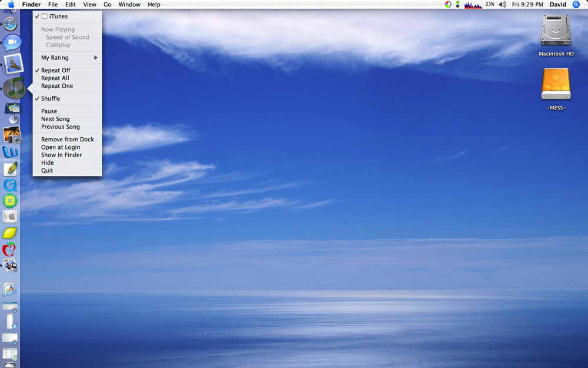Pause the current song
Image resolution: width=588 pixels, height=368 pixels.
68,111
